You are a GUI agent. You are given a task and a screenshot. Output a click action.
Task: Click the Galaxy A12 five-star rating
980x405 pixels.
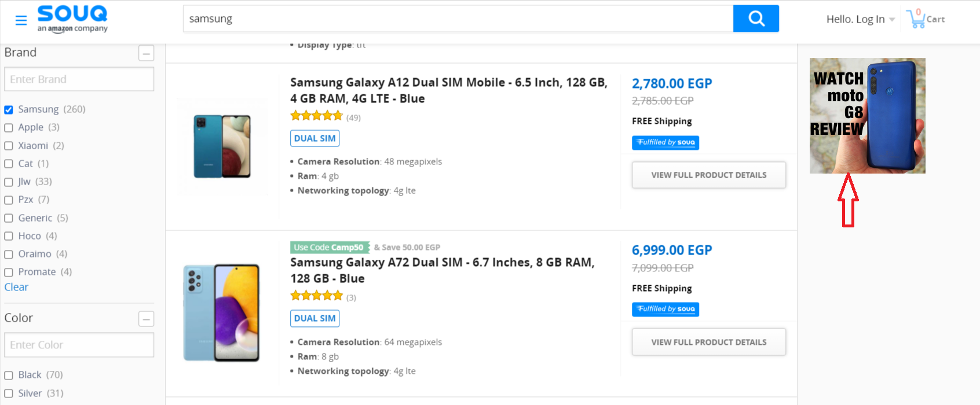[x=316, y=116]
